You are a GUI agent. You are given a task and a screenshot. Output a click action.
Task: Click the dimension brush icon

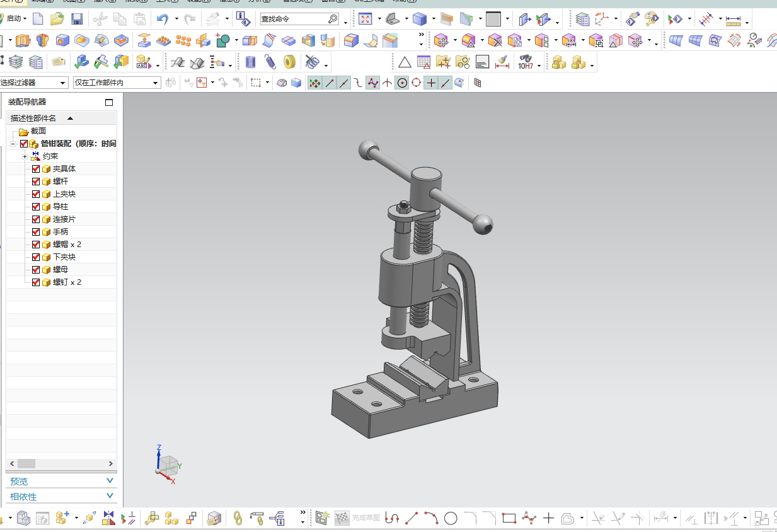502,62
